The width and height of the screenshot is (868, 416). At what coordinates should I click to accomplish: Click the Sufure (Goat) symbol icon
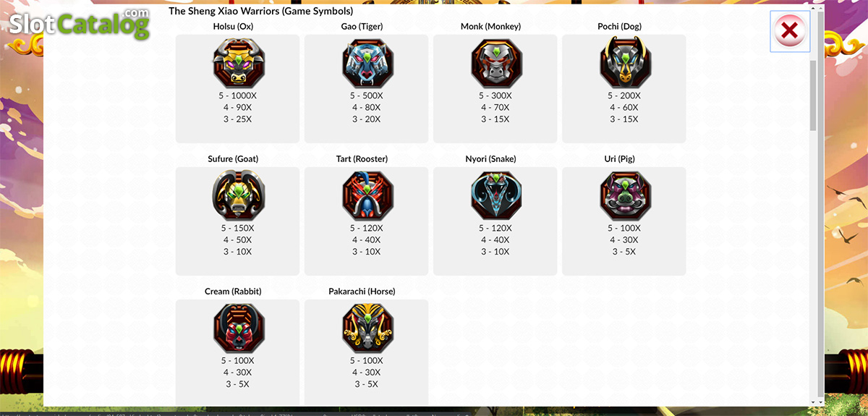click(x=239, y=195)
